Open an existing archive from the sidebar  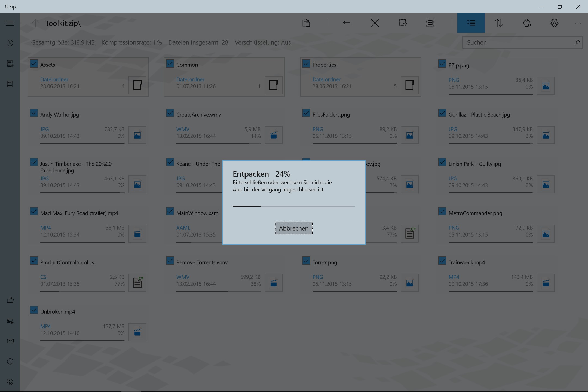click(10, 84)
